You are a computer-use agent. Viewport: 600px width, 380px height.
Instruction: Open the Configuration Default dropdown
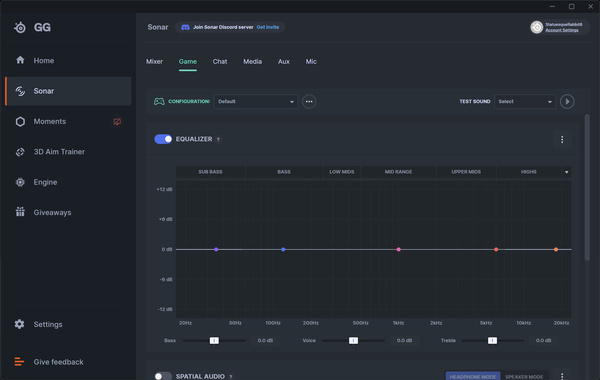[x=256, y=102]
